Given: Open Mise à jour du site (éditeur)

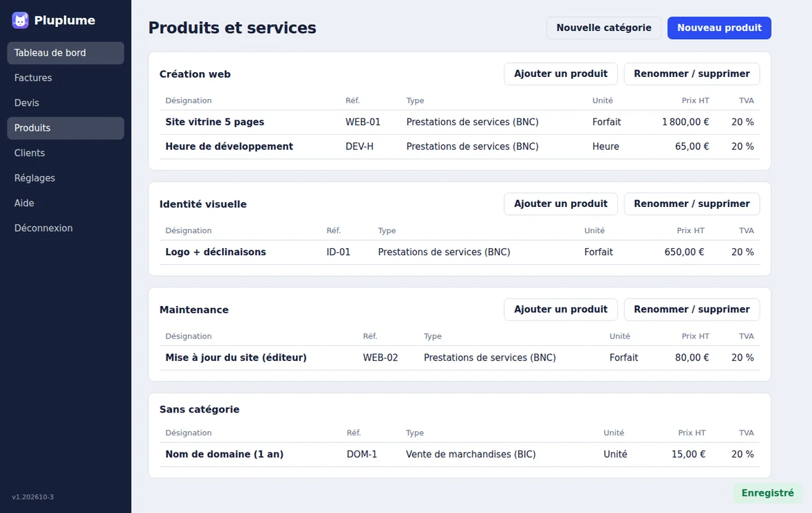Looking at the screenshot, I should pos(236,358).
